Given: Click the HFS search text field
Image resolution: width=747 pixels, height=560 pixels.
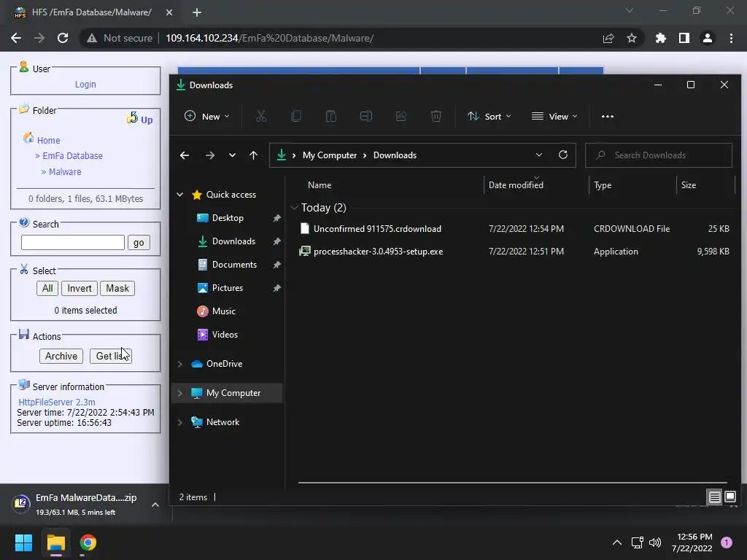Looking at the screenshot, I should point(73,242).
